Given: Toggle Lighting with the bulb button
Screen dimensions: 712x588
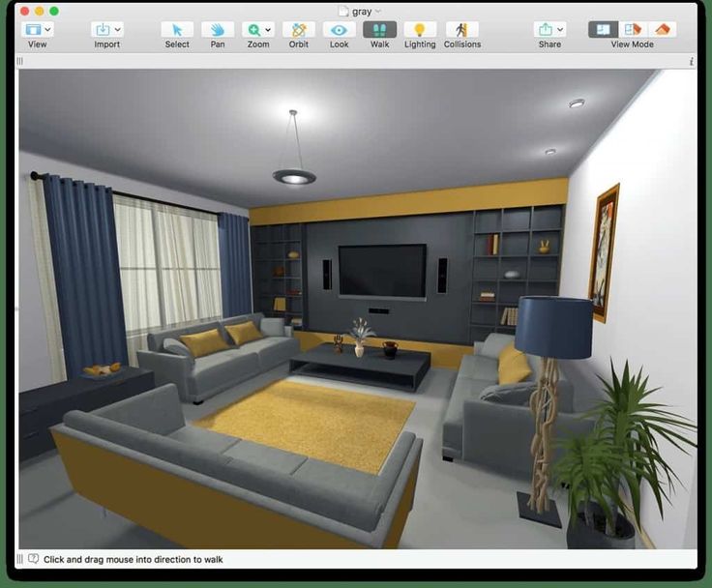Looking at the screenshot, I should click(420, 30).
